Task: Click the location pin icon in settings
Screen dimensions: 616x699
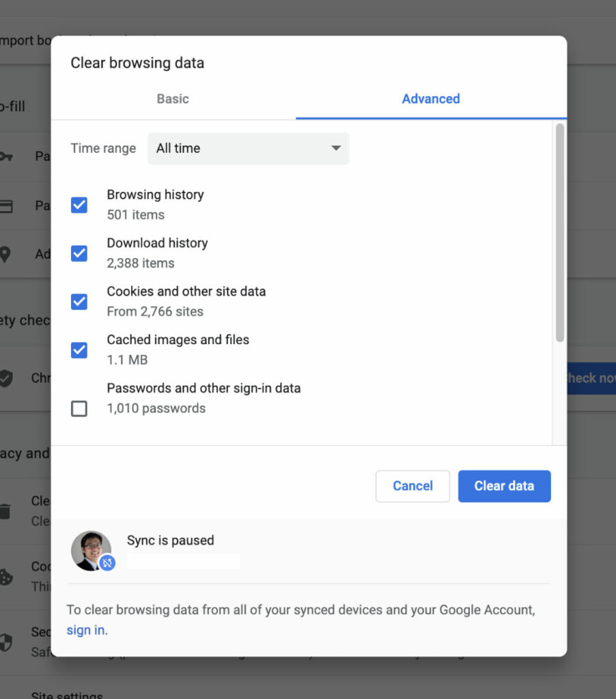Action: 5,254
